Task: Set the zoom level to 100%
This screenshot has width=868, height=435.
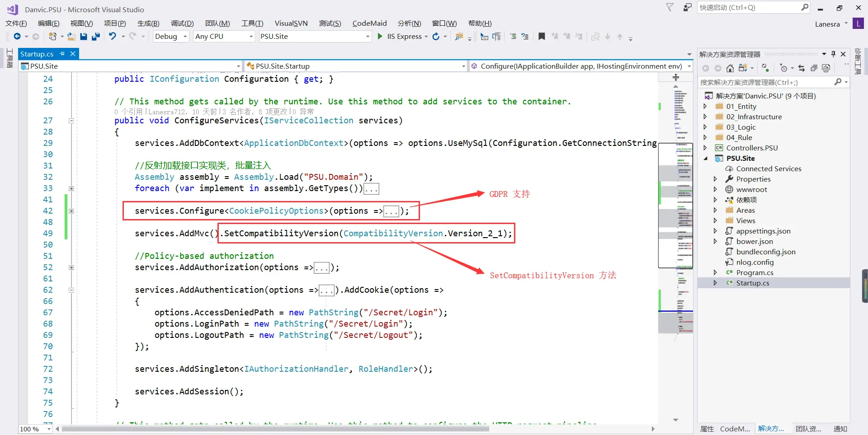Action: tap(35, 429)
